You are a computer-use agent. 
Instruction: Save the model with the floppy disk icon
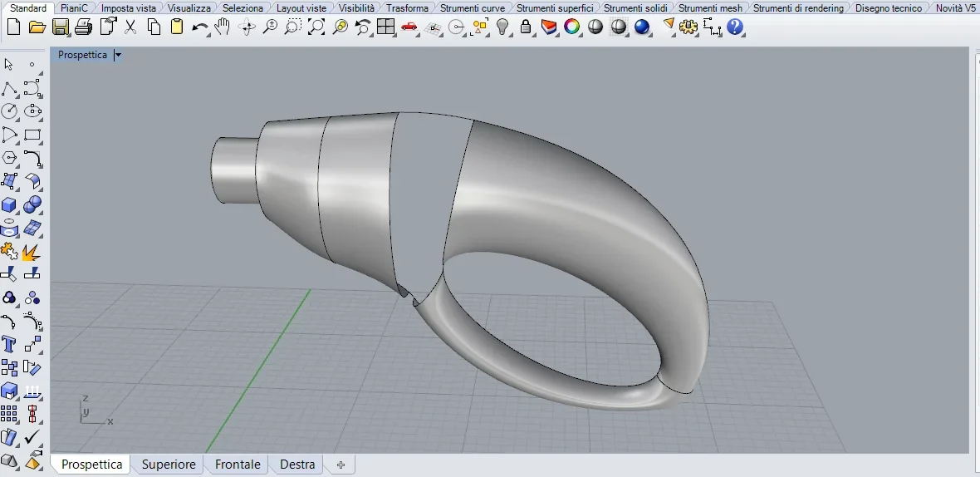pyautogui.click(x=60, y=27)
